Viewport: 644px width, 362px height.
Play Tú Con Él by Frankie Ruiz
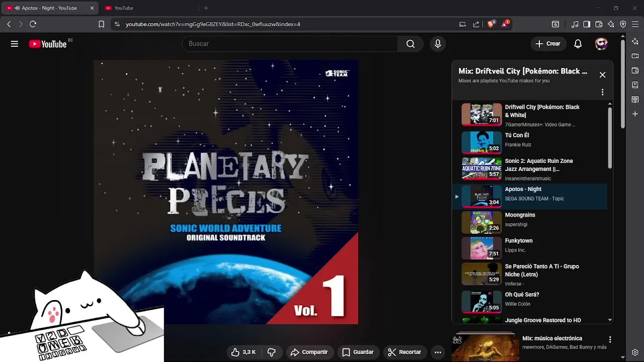530,142
